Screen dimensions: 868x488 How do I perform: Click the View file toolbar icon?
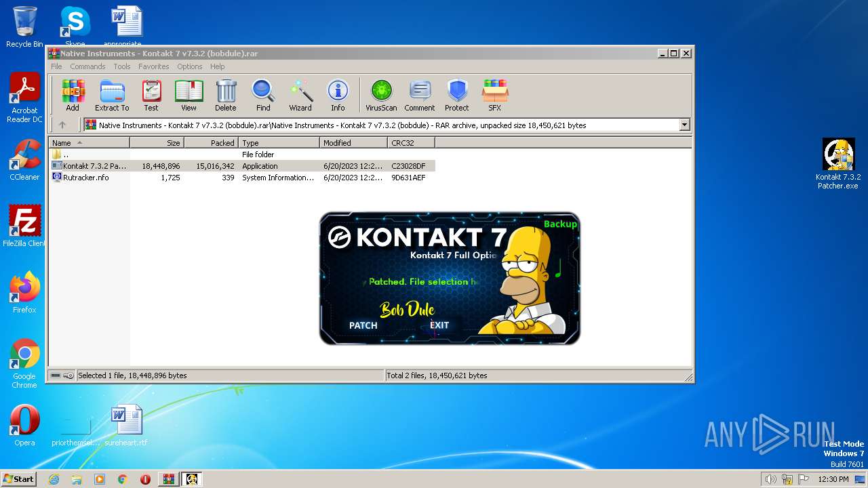click(189, 95)
